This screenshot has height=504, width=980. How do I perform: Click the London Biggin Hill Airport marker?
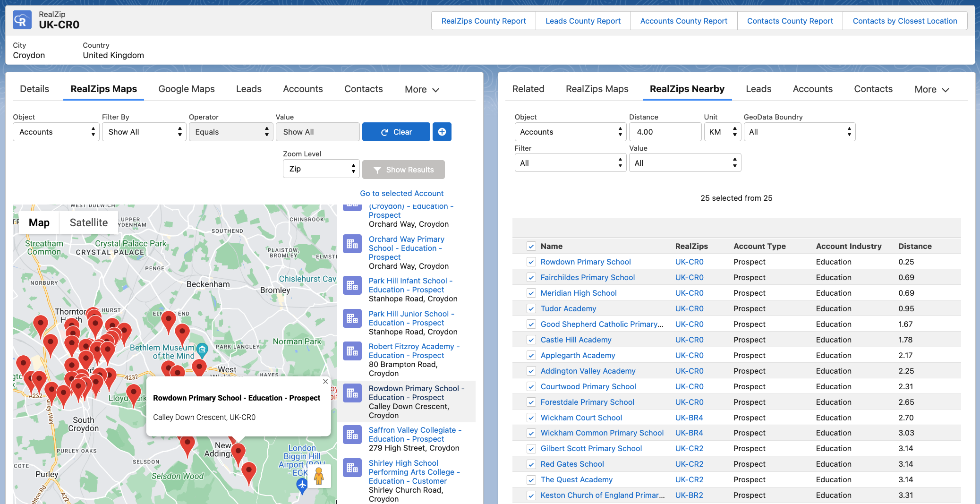click(x=302, y=485)
